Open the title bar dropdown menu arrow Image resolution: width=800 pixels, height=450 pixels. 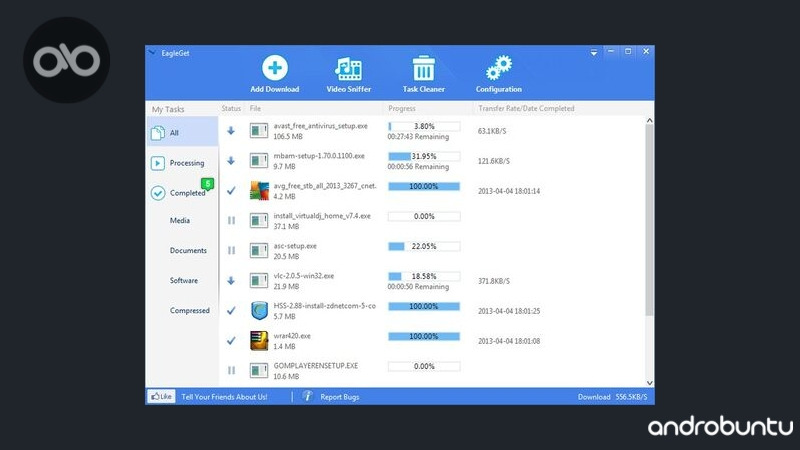pos(594,53)
